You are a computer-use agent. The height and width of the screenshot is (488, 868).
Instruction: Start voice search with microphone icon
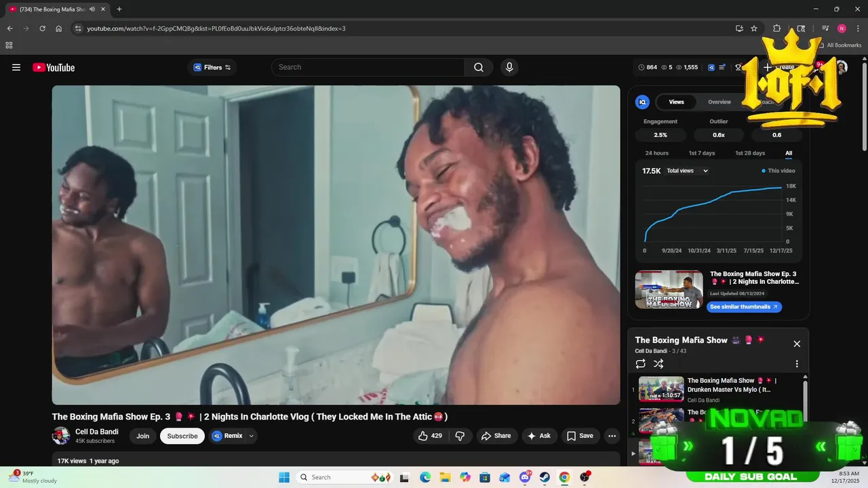point(509,67)
